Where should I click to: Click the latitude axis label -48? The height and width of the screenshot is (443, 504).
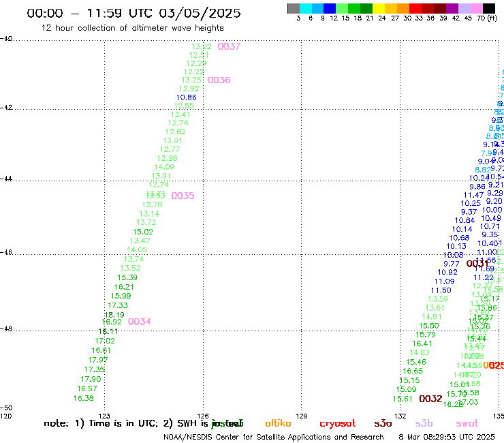(6, 329)
